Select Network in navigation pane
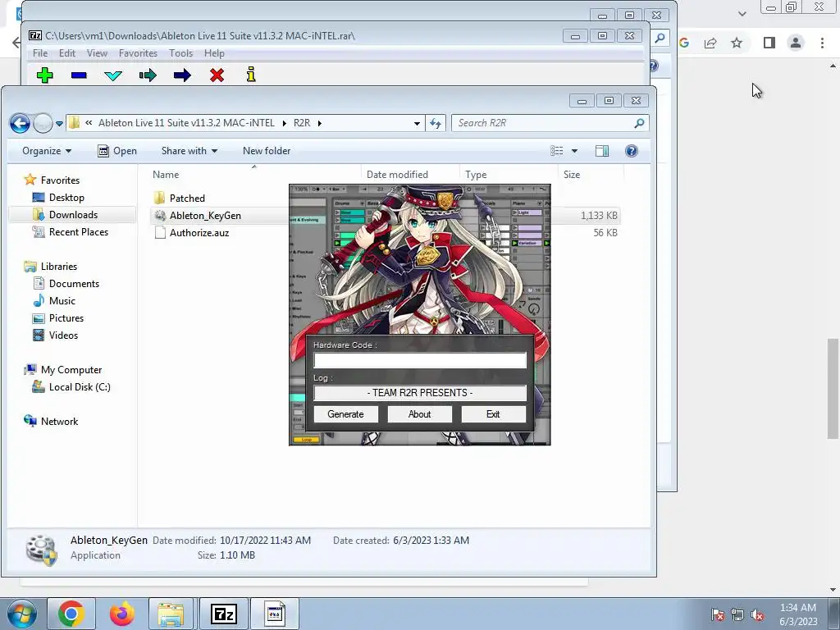 click(59, 422)
